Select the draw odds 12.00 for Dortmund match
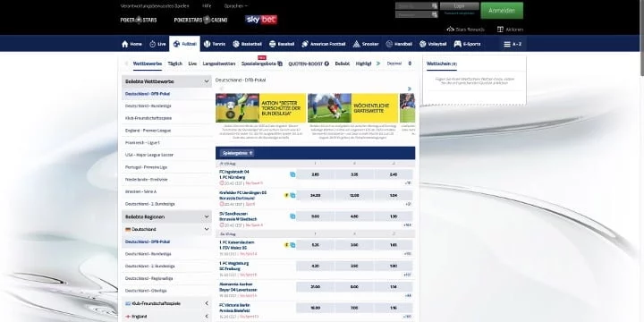 [354, 196]
